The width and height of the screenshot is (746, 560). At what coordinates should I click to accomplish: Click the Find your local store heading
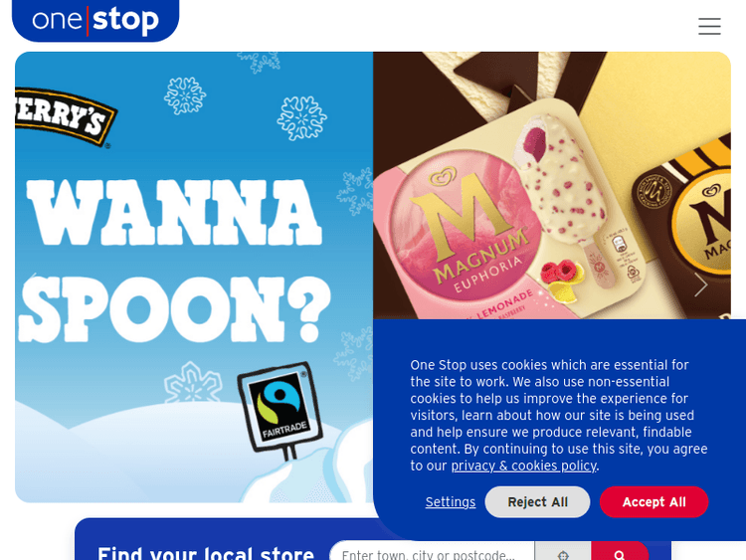[x=206, y=554]
